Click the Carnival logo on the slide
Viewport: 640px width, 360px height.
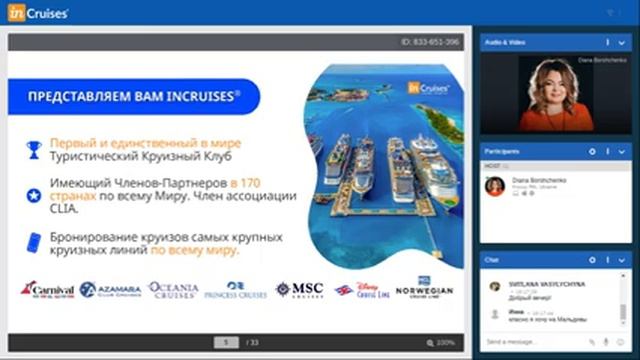(47, 289)
